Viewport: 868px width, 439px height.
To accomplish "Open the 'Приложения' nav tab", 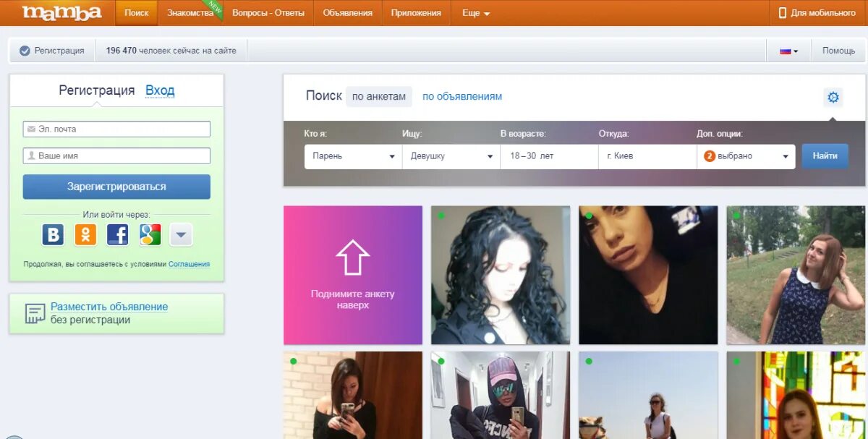I will pos(416,13).
